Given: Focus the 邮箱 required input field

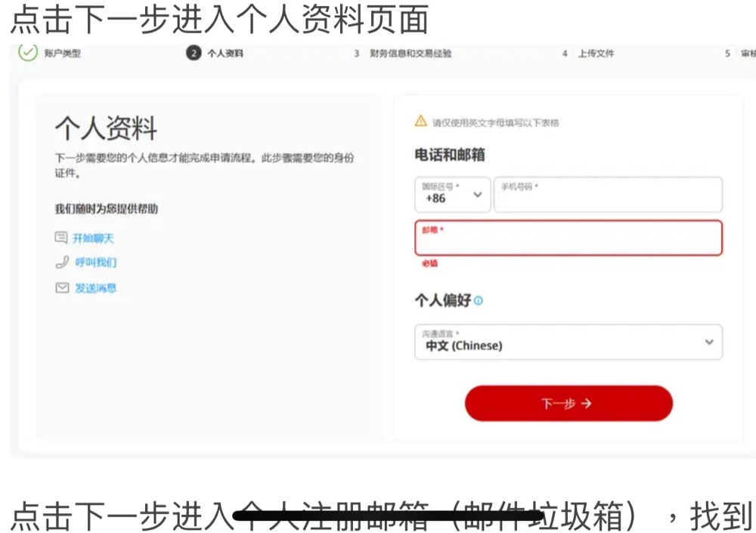Looking at the screenshot, I should 569,238.
